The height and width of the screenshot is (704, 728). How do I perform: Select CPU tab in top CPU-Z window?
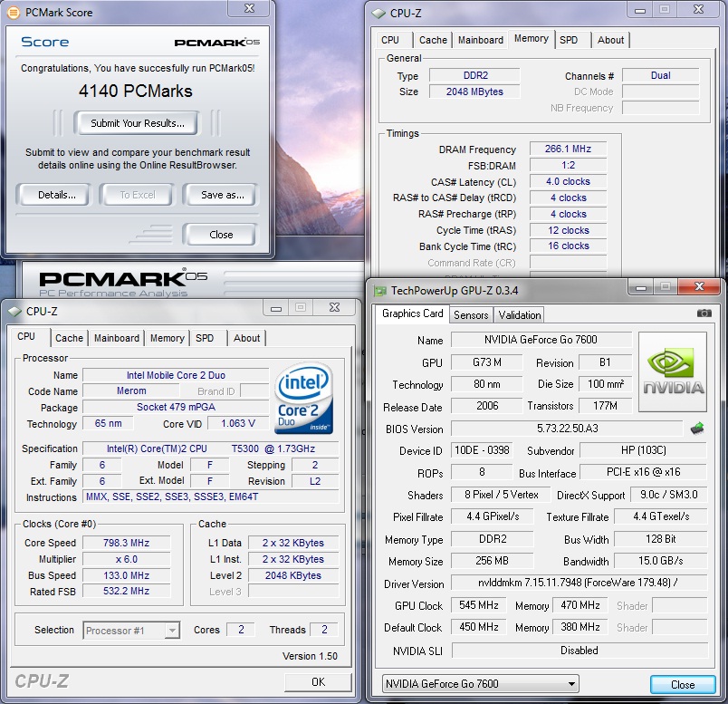[x=390, y=40]
